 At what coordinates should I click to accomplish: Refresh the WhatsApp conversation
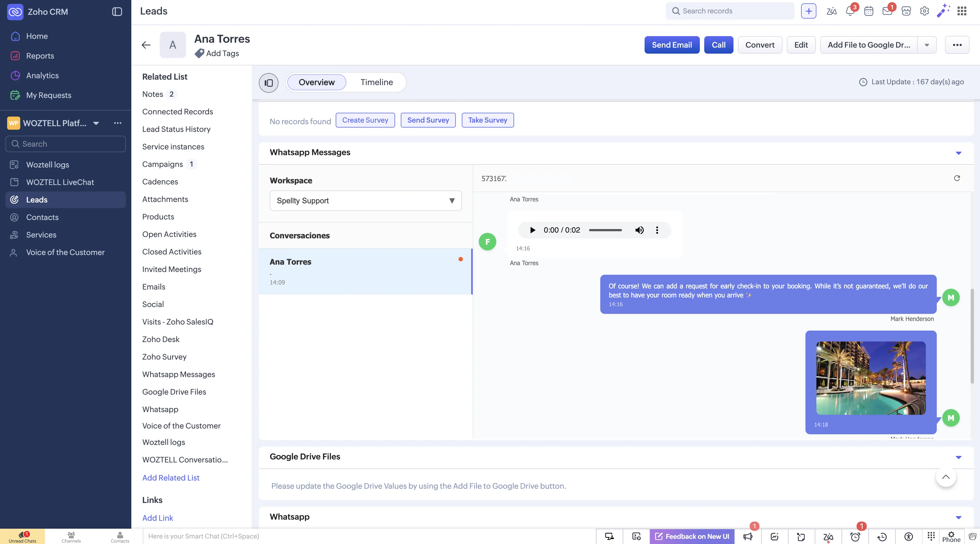pyautogui.click(x=957, y=178)
